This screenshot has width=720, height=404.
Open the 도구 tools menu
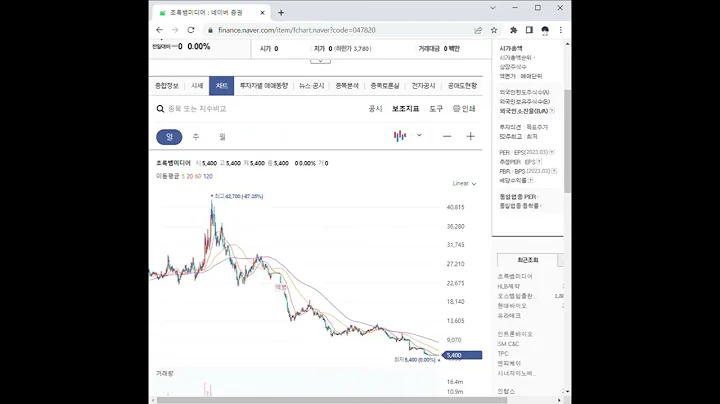click(x=436, y=109)
